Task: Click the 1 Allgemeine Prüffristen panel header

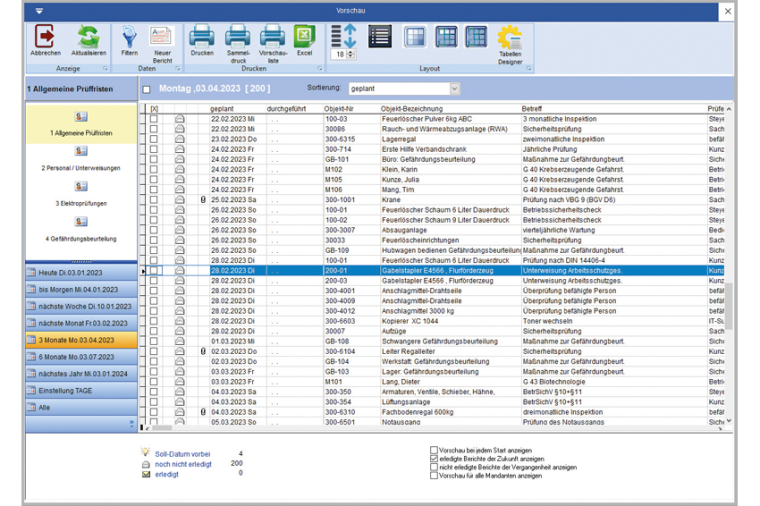Action: click(x=81, y=89)
